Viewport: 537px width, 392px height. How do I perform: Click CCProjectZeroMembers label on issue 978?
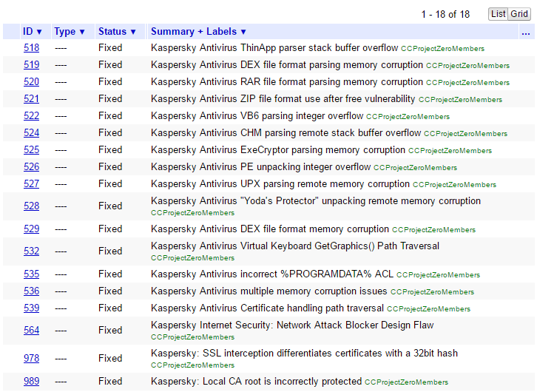[193, 365]
